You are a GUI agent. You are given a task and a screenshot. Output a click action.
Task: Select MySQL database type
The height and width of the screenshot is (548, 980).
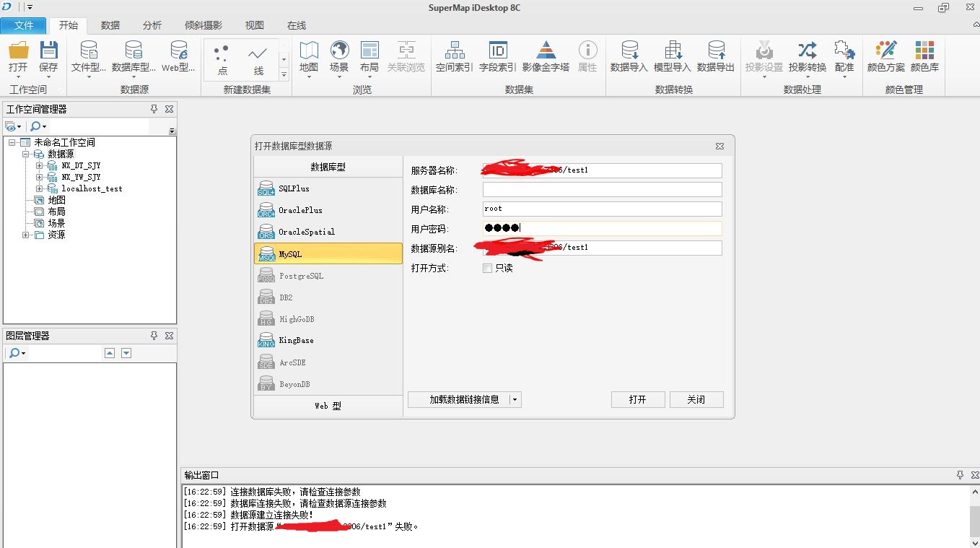click(x=328, y=253)
